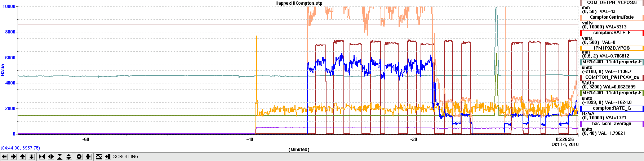Click the -40 minute tick label
644x161 pixels.
click(x=250, y=139)
